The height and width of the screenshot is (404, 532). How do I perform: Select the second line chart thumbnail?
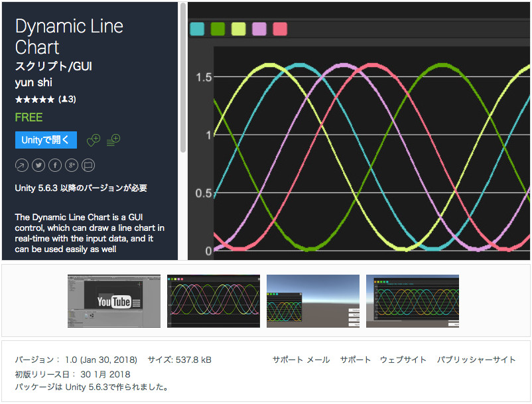click(x=214, y=301)
